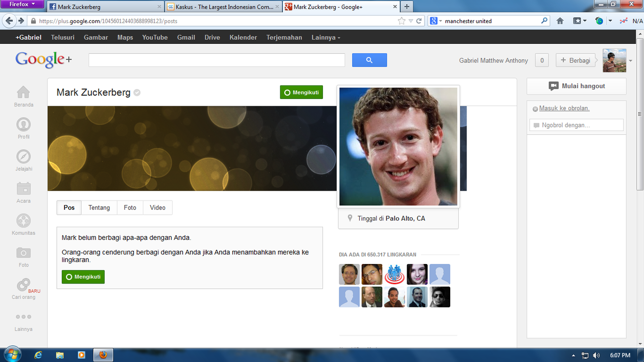
Task: Open YouTube from the Google bar
Action: [x=155, y=37]
